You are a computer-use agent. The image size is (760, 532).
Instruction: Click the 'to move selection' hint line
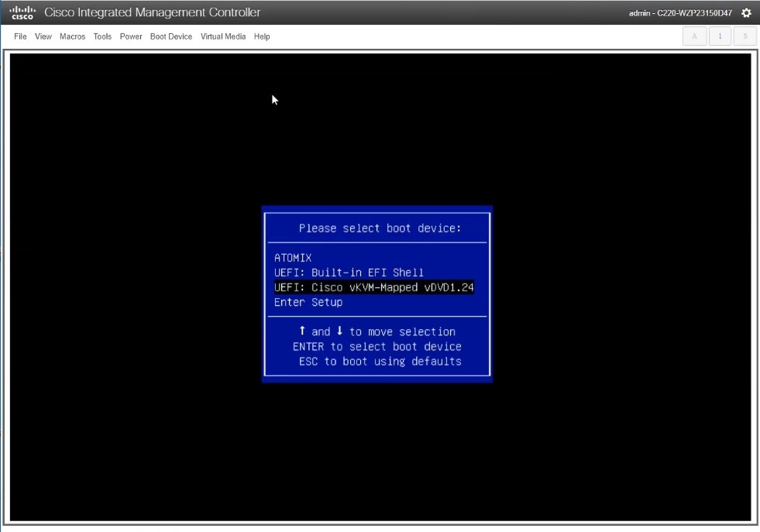pyautogui.click(x=377, y=331)
